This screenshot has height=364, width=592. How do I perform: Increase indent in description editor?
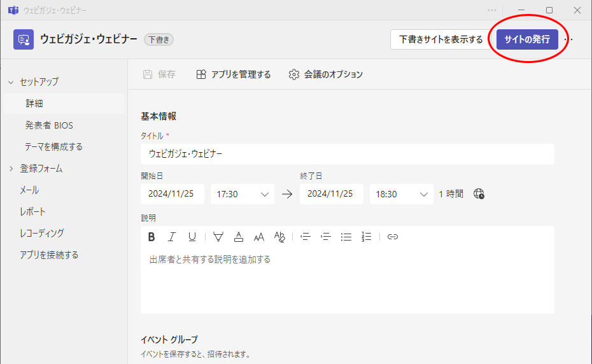pos(326,237)
